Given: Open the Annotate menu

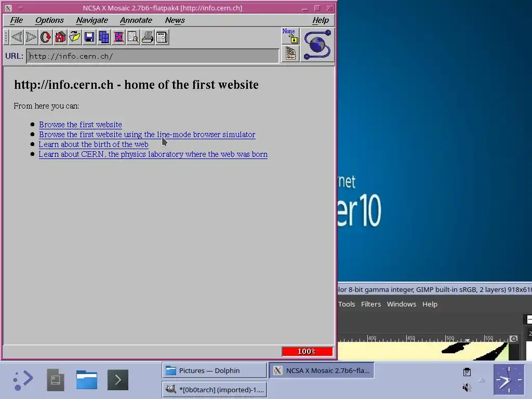Looking at the screenshot, I should tap(136, 20).
